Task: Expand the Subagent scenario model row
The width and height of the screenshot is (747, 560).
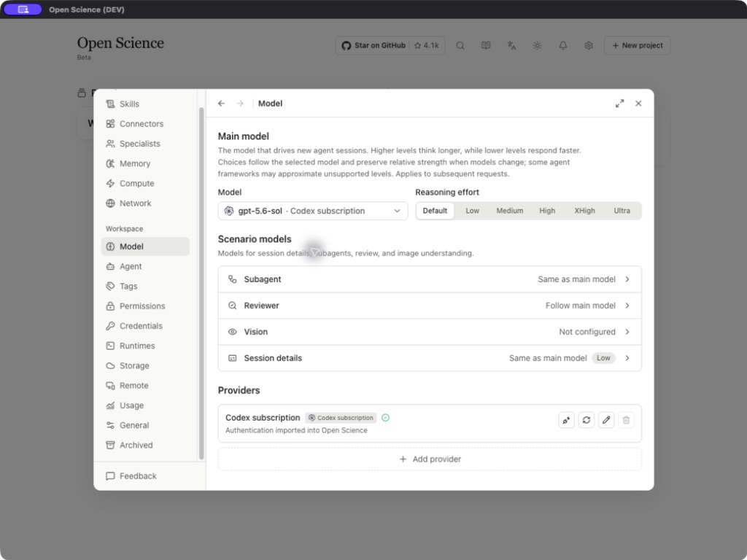Action: coord(430,279)
